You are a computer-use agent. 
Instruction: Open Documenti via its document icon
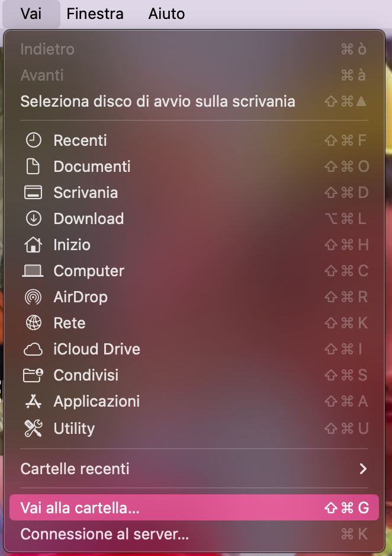33,167
